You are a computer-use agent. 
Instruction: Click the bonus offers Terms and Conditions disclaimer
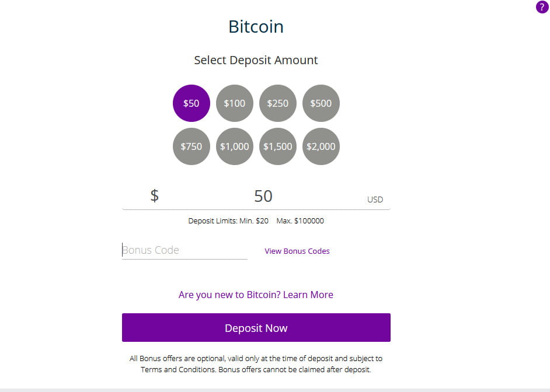pos(256,364)
